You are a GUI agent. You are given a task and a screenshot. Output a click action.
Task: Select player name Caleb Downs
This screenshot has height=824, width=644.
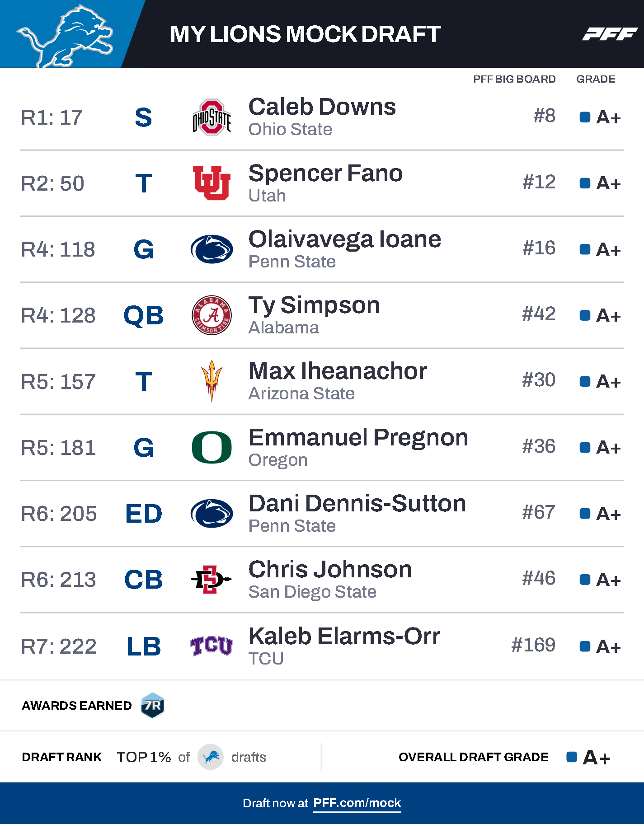[322, 107]
